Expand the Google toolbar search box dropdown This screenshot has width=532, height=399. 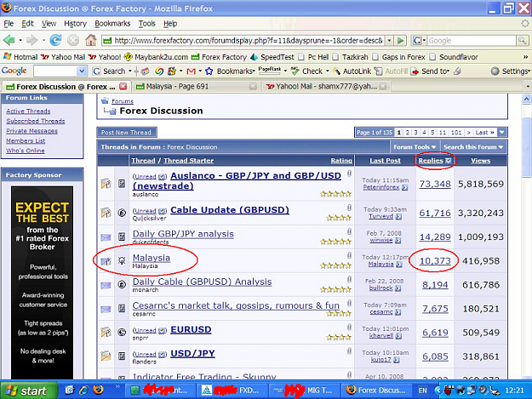point(81,71)
